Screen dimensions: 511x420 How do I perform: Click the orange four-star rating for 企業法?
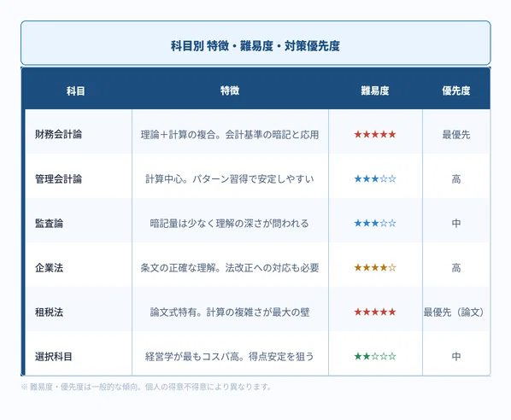pyautogui.click(x=375, y=268)
